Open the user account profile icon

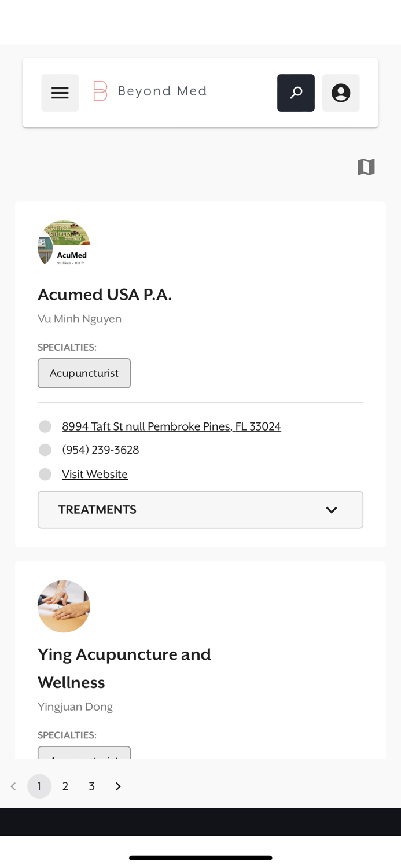point(341,93)
